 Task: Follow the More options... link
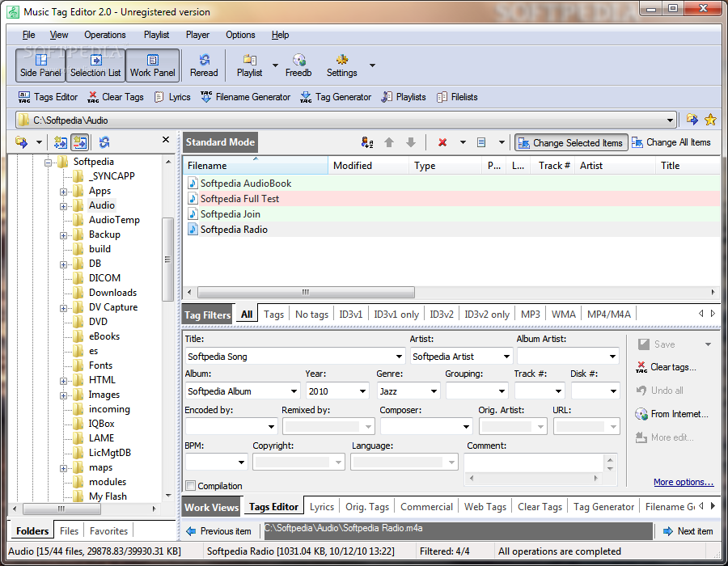click(684, 483)
